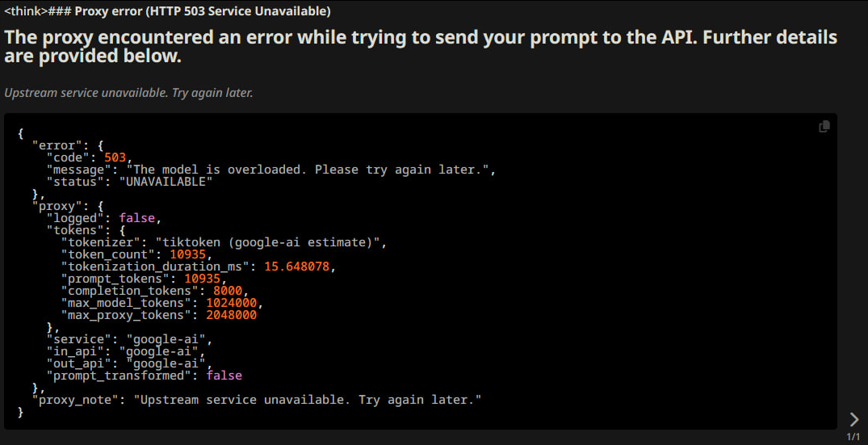Image resolution: width=868 pixels, height=445 pixels.
Task: Copy the JSON error code block
Action: tap(824, 127)
